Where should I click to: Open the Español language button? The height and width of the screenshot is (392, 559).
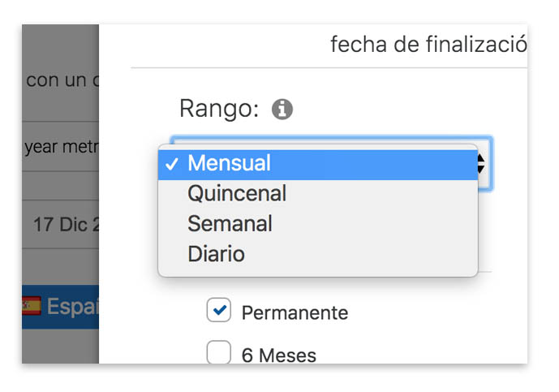[61, 307]
